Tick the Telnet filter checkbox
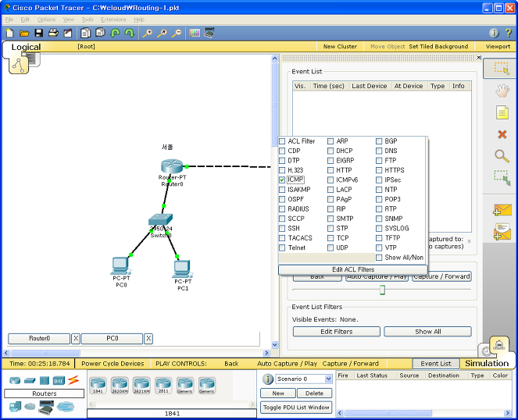Screen dimensions: 518x420 coord(282,247)
